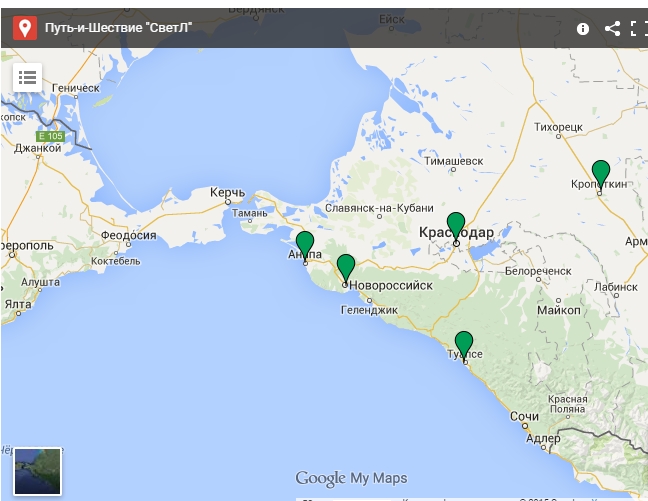648x501 pixels.
Task: Click the Адлер city label
Action: pyautogui.click(x=543, y=439)
